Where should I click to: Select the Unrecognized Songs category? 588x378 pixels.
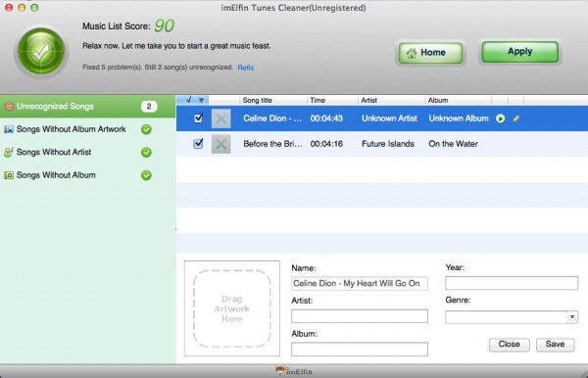point(88,107)
